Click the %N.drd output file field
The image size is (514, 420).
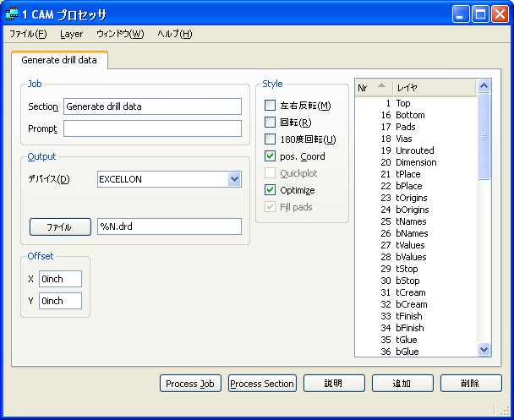169,226
